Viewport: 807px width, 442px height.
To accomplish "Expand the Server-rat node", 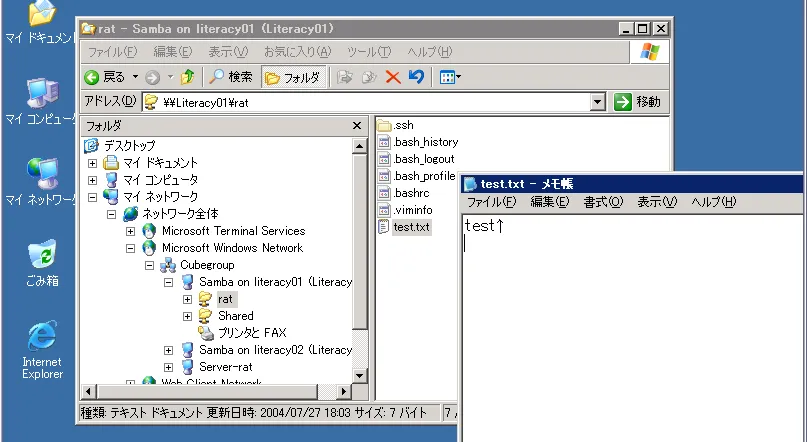I will point(168,367).
